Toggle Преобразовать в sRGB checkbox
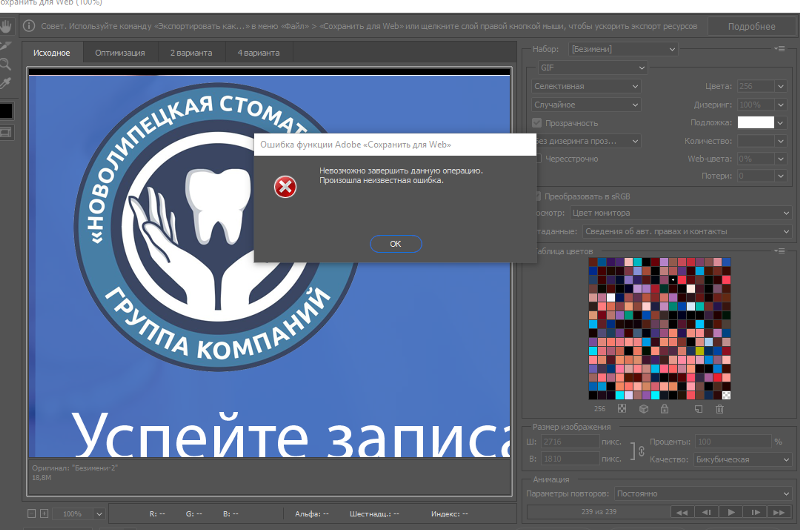The width and height of the screenshot is (800, 530). (538, 196)
